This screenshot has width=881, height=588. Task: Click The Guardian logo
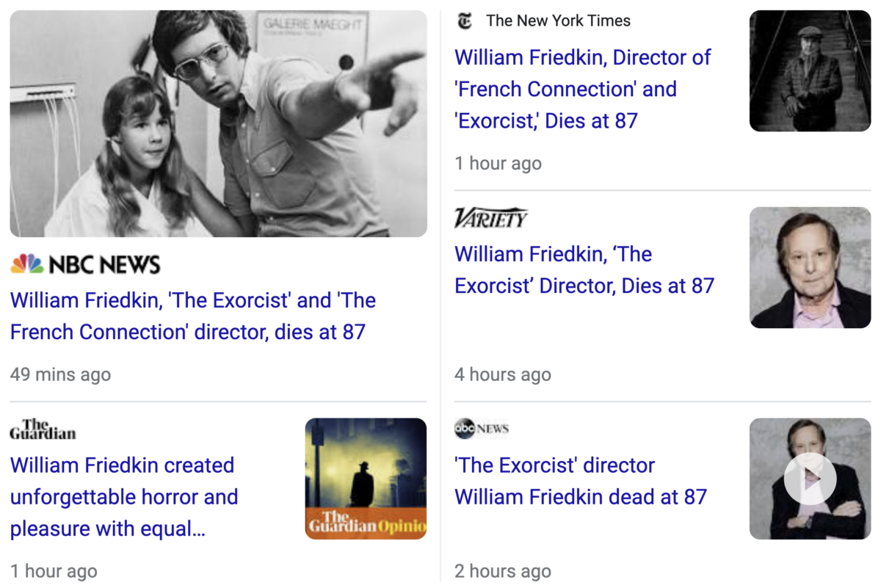pos(43,429)
